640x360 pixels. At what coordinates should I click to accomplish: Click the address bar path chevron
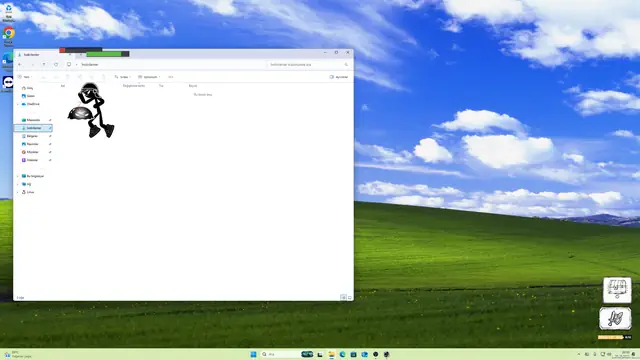[x=76, y=64]
